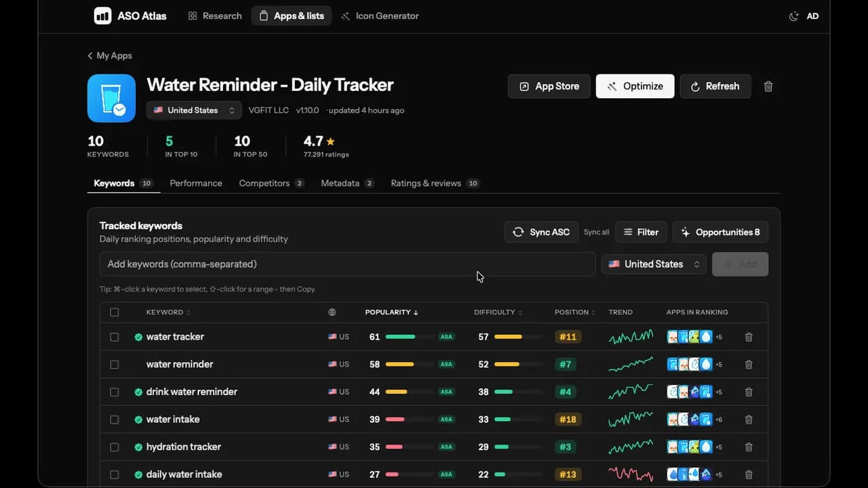
Task: Check the water intake row checkbox
Action: (114, 420)
